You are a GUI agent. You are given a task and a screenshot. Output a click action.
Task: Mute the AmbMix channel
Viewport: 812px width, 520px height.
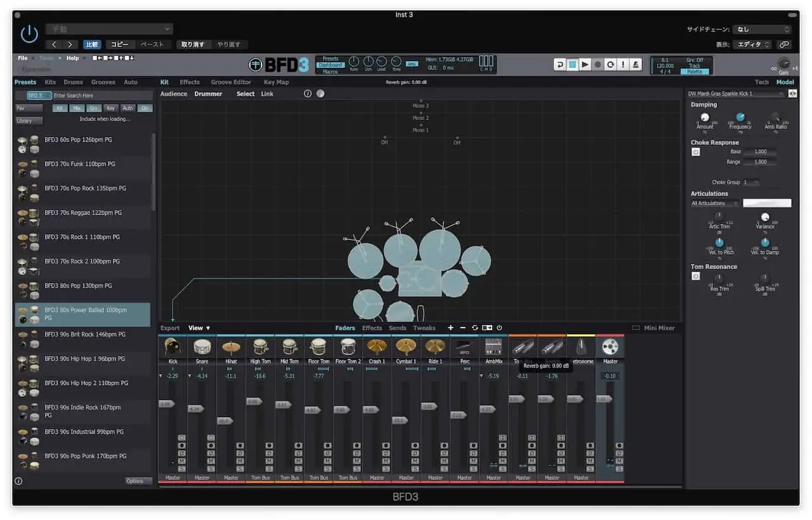click(x=502, y=461)
